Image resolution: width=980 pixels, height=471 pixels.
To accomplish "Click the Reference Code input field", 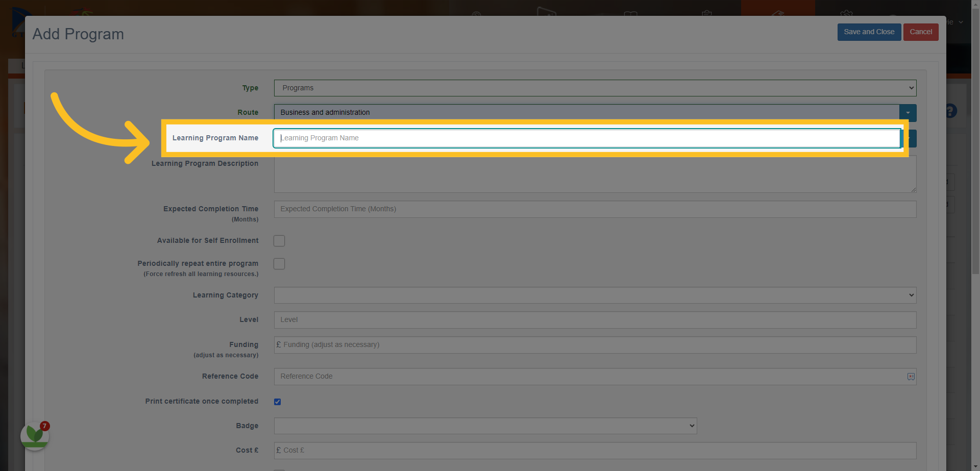I will click(595, 377).
